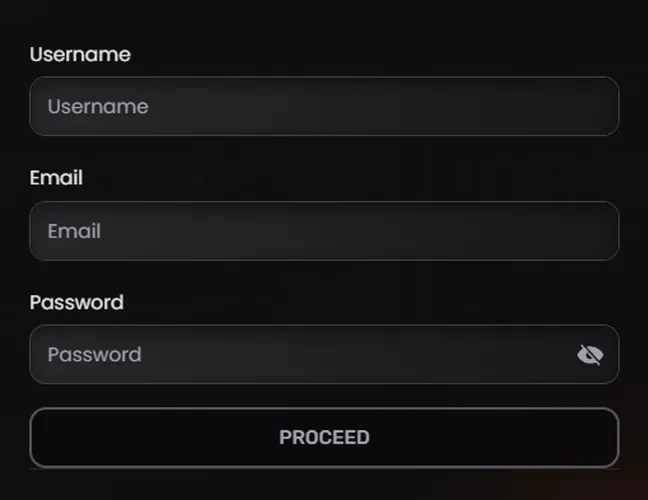This screenshot has height=500, width=648.
Task: Activate the first text box for username entry
Action: tap(324, 106)
